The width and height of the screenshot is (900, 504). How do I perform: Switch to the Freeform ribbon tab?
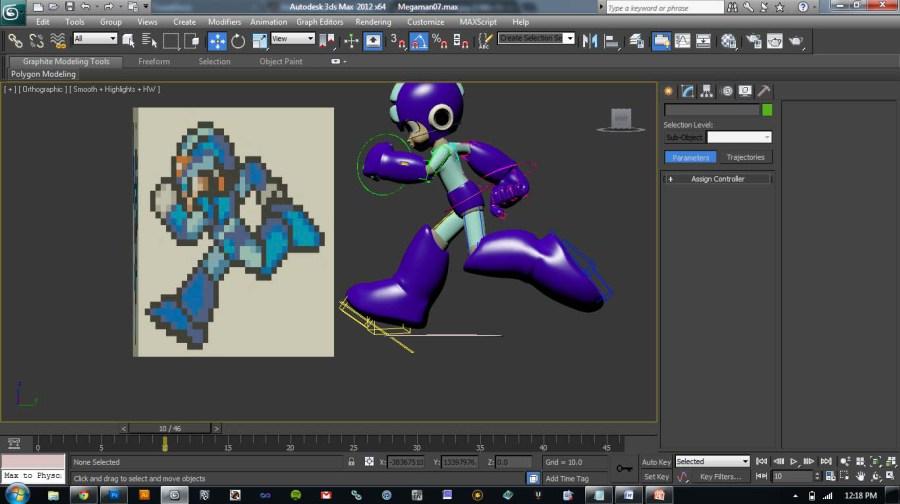point(154,61)
